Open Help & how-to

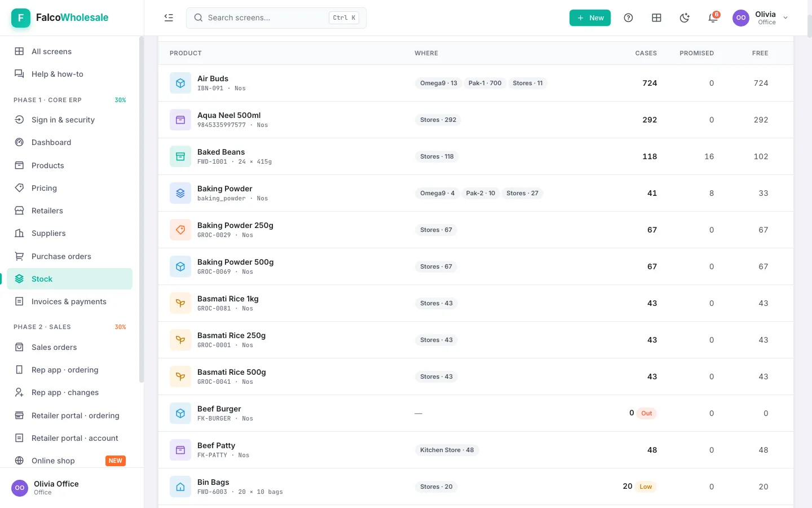click(70, 74)
